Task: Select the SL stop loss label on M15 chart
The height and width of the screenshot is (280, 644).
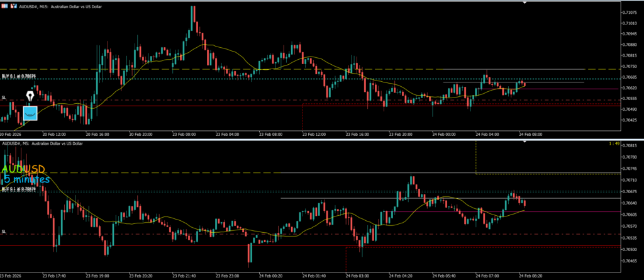Action: tap(4, 98)
